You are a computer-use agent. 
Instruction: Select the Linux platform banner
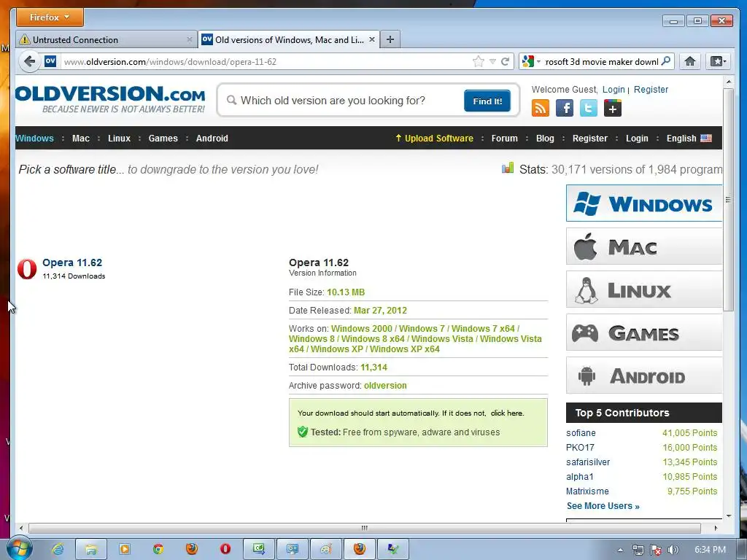coord(644,289)
